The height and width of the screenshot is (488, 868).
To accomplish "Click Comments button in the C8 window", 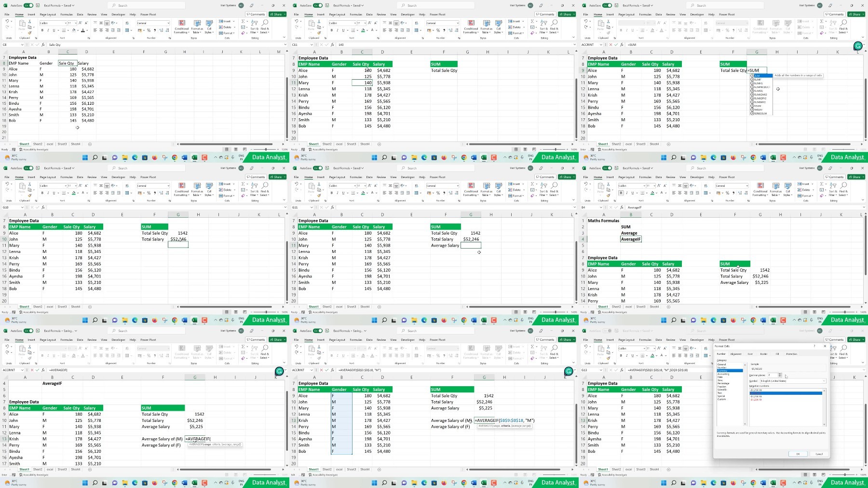I will pos(256,14).
